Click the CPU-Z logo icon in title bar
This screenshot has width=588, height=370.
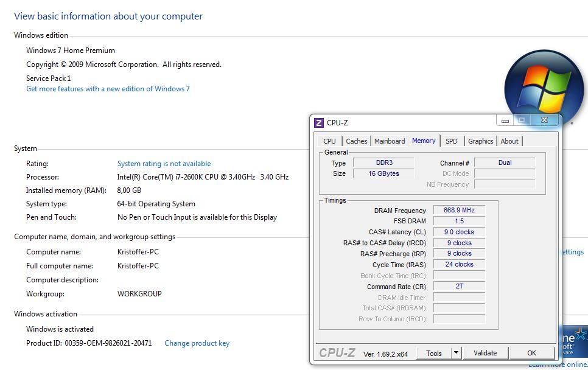(x=319, y=122)
